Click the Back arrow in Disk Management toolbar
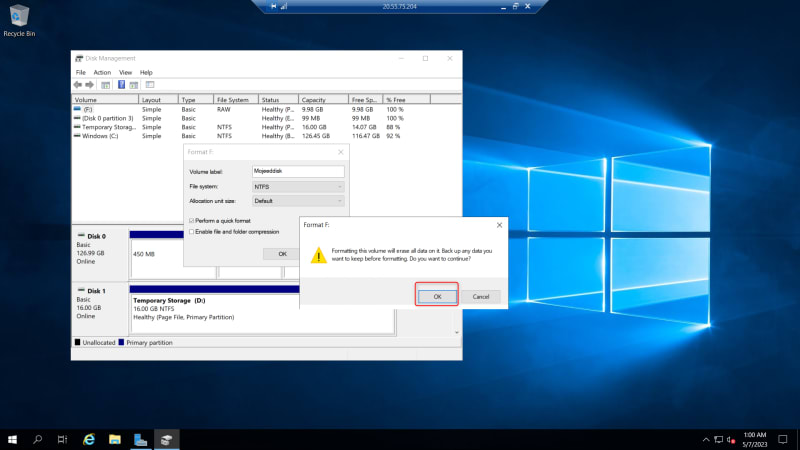This screenshot has width=800, height=450. tap(78, 85)
